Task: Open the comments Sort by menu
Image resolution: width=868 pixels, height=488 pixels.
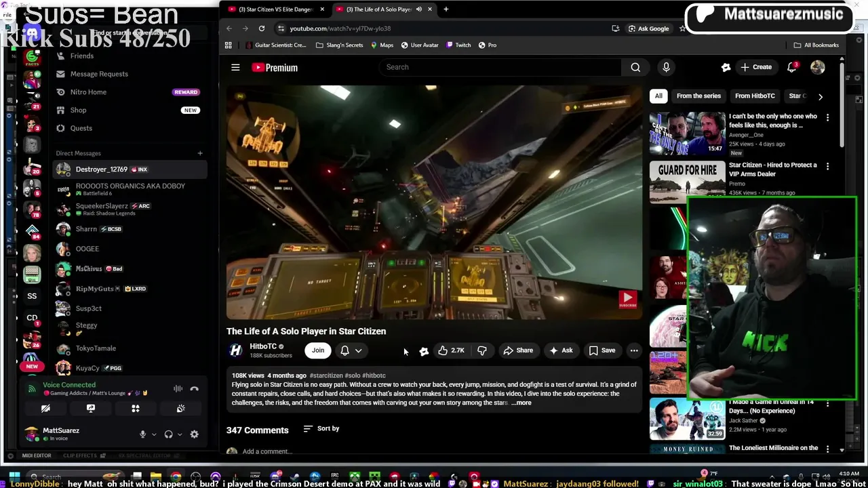Action: [x=321, y=428]
